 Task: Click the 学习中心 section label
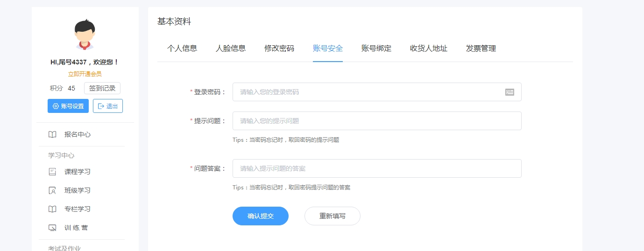tap(61, 155)
